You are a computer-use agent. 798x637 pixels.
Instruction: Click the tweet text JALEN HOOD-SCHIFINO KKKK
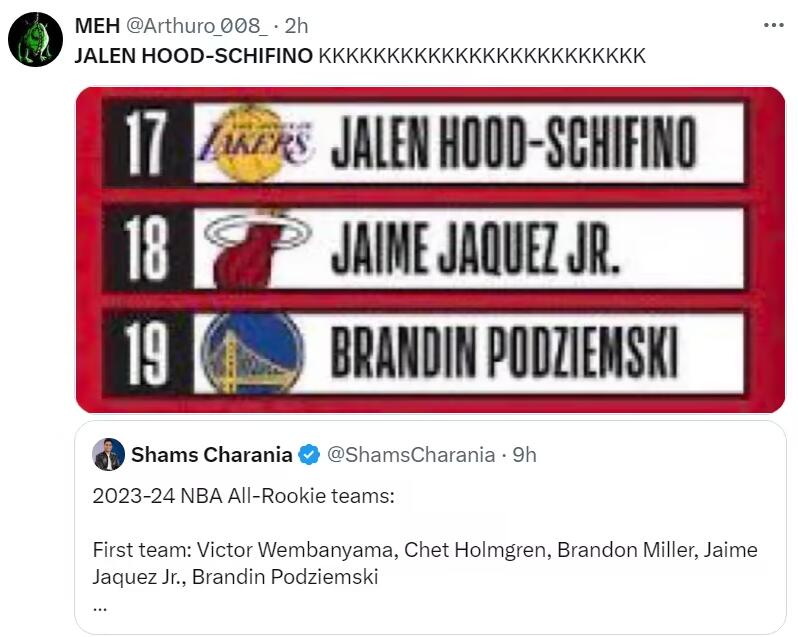(360, 56)
